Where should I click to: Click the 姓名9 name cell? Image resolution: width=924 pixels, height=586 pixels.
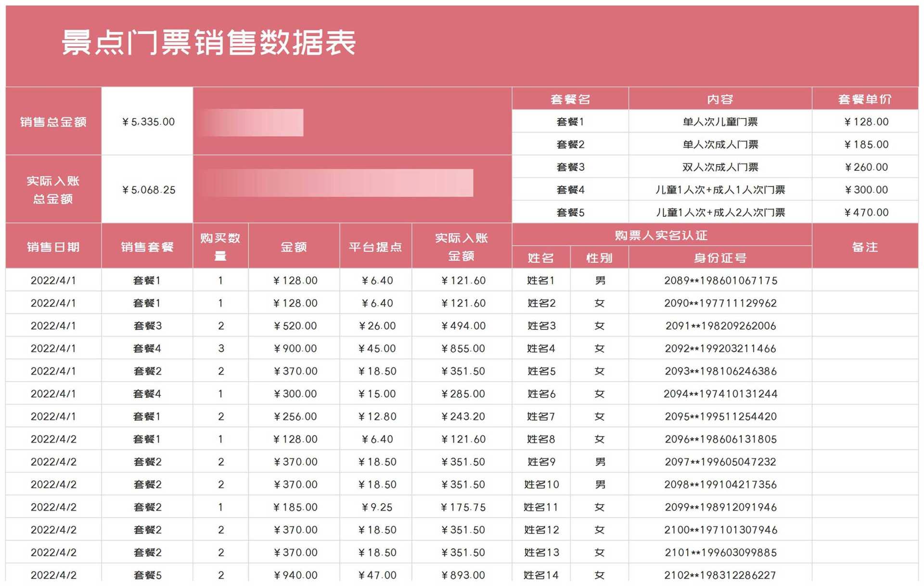pyautogui.click(x=541, y=461)
